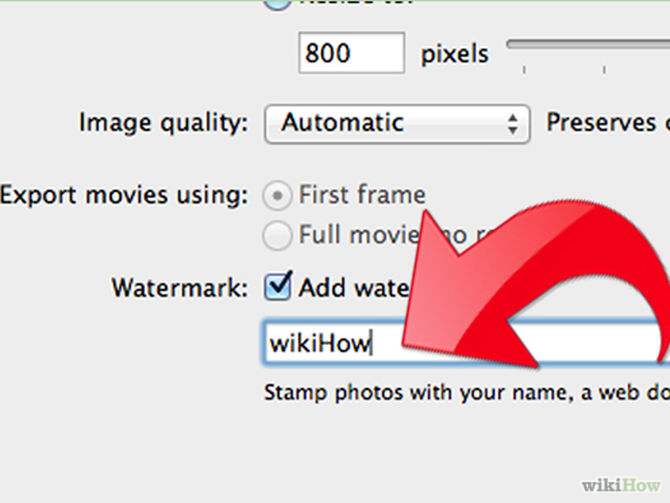Select the partially visible Resize to radio button
This screenshot has height=503, width=670.
point(277,4)
